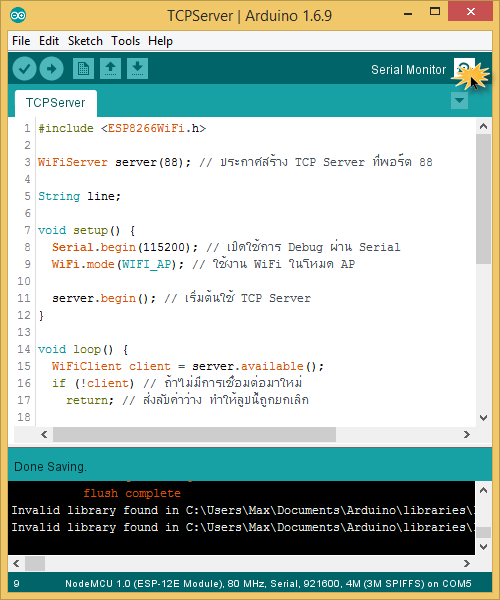Viewport: 500px width, 600px height.
Task: Click the Verify checkmark button
Action: [24, 69]
